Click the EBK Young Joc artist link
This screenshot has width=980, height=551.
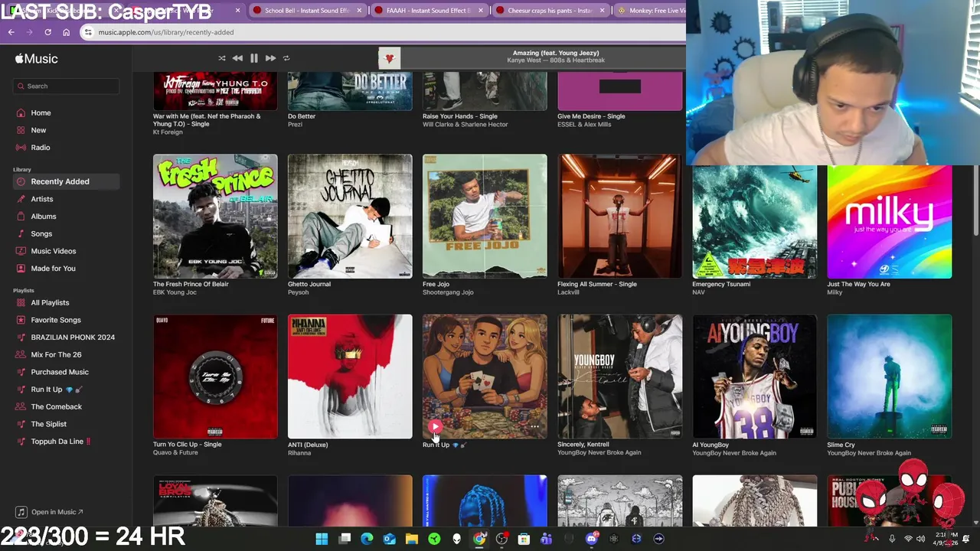point(175,292)
